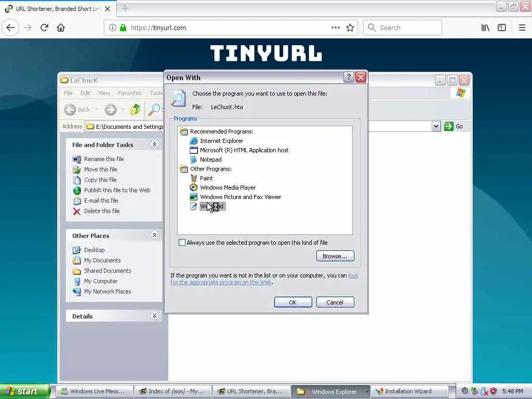Switch to Installation Wizard taskbar item
The image size is (532, 399).
click(x=409, y=391)
